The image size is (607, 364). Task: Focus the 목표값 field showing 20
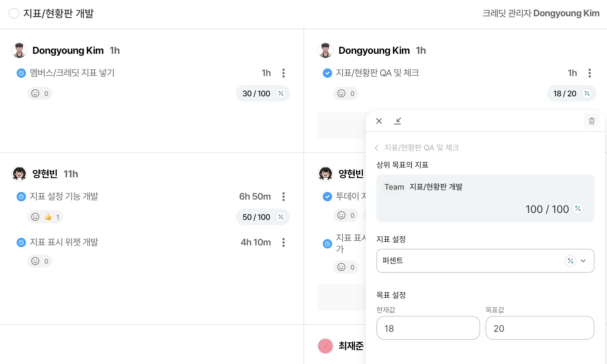(540, 328)
